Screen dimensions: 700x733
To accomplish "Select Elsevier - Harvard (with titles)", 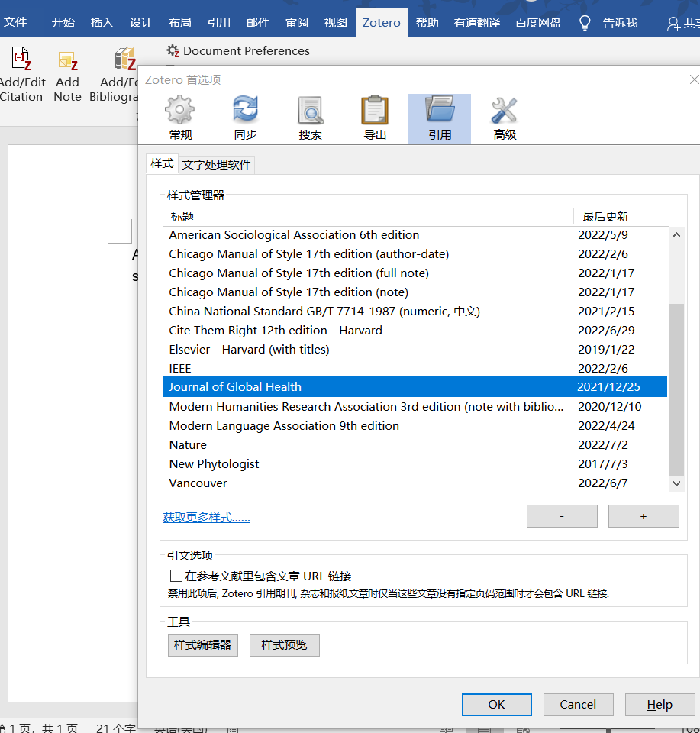I will 415,349.
